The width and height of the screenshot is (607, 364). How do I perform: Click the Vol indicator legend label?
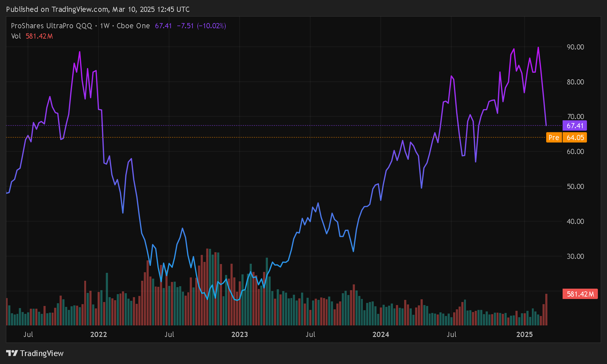[x=16, y=36]
